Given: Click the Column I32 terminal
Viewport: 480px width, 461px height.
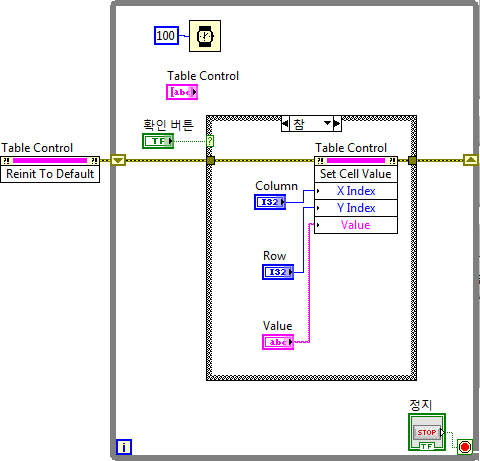Looking at the screenshot, I should 270,202.
